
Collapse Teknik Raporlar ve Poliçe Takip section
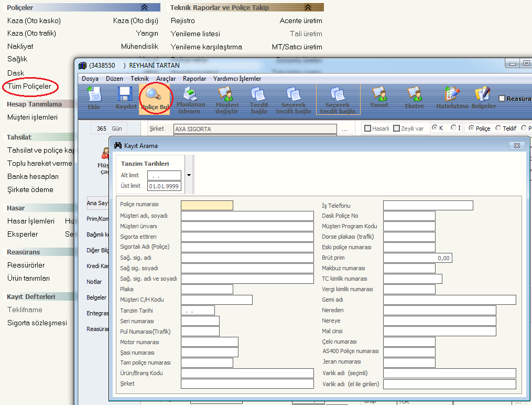308,7
